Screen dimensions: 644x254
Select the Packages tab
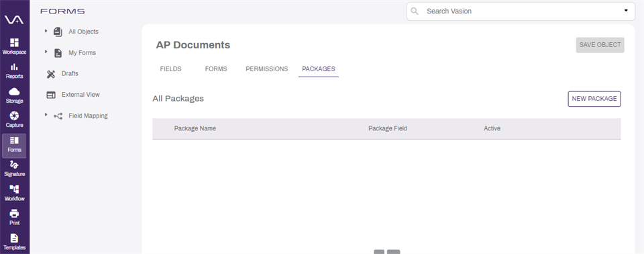click(x=318, y=69)
